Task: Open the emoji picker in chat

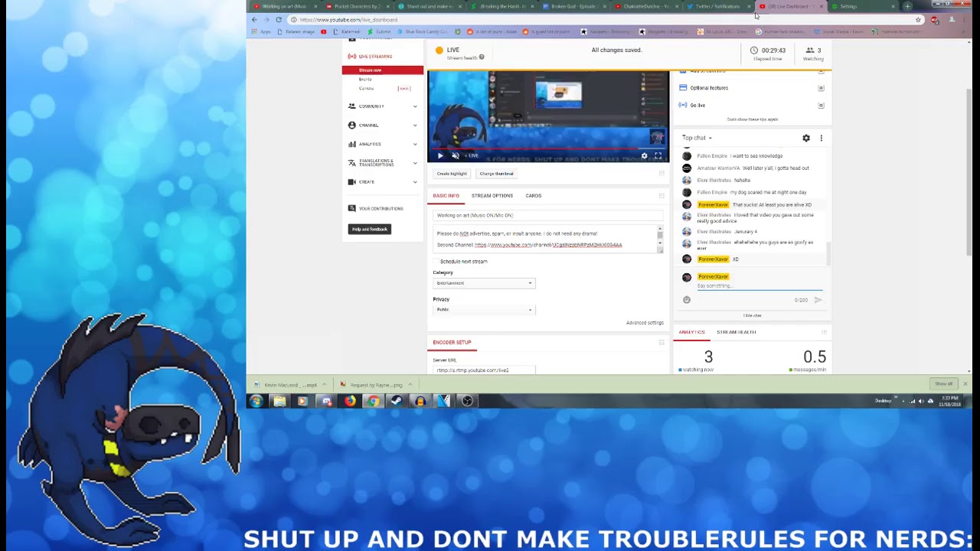Action: [687, 300]
